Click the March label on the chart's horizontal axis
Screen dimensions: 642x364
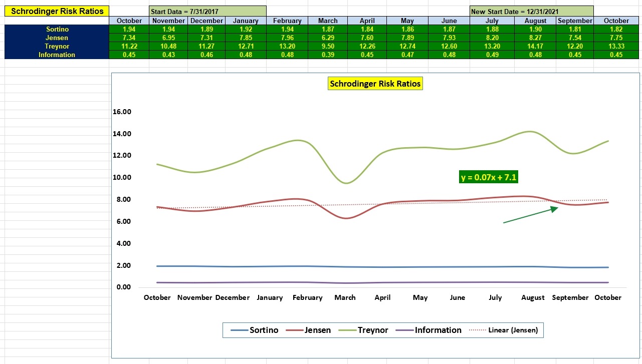point(345,297)
